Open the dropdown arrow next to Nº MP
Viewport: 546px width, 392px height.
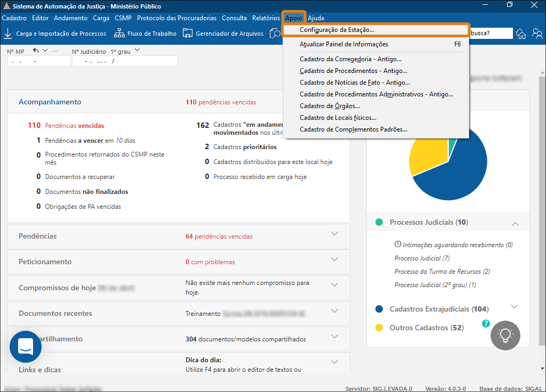[x=45, y=51]
